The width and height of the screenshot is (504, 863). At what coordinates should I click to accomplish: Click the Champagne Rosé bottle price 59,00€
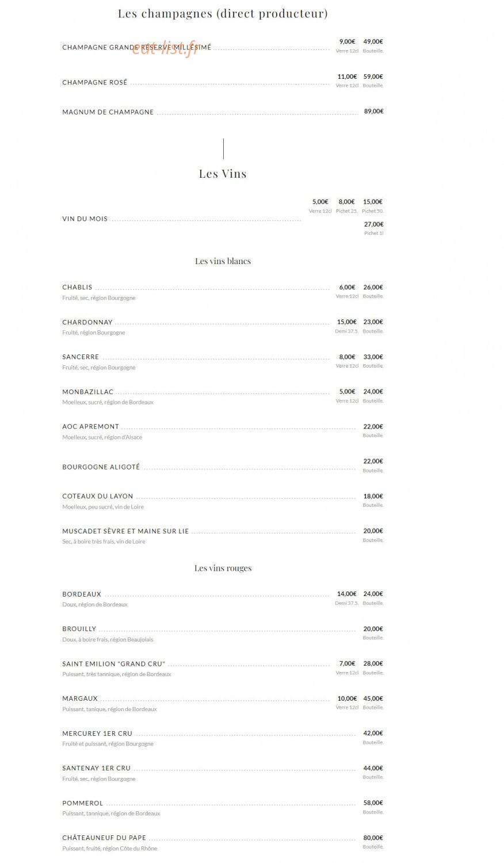pyautogui.click(x=373, y=77)
